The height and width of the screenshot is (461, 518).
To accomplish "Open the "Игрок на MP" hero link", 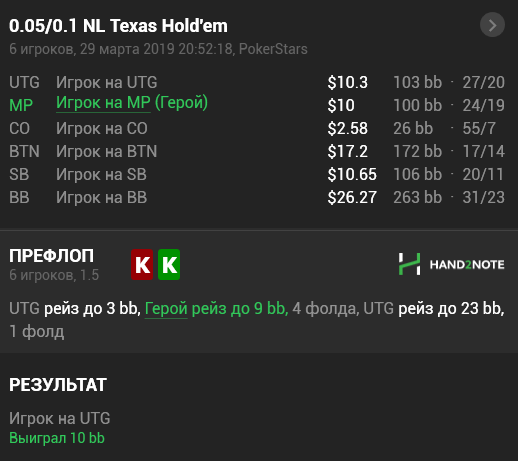I will click(103, 103).
